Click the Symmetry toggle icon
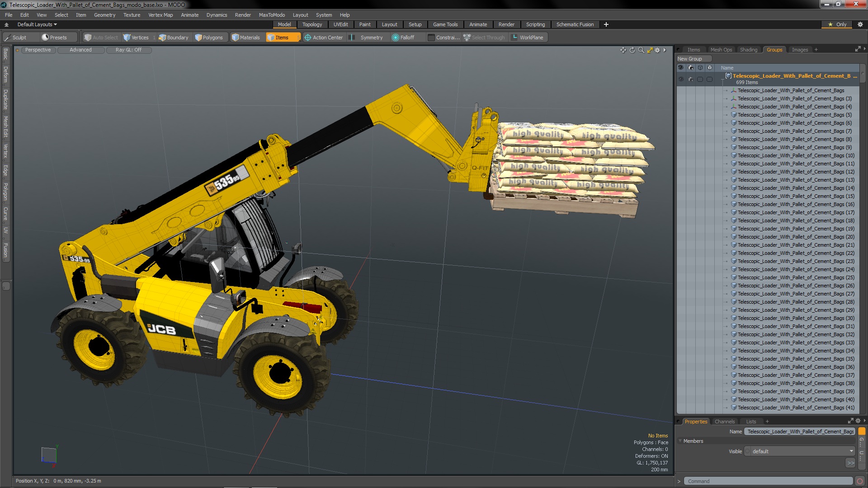Viewport: 868px width, 488px height. pyautogui.click(x=352, y=38)
